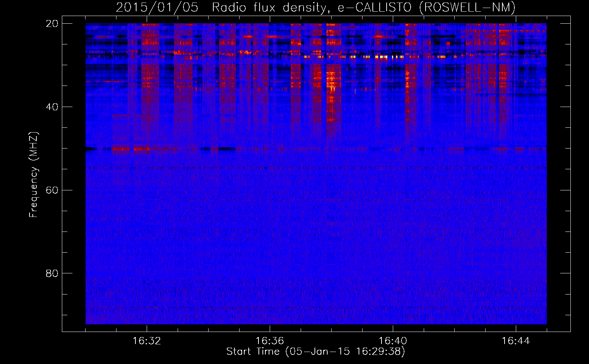The width and height of the screenshot is (589, 364).
Task: Pick the 60 frequency tick label
Action: pos(52,190)
